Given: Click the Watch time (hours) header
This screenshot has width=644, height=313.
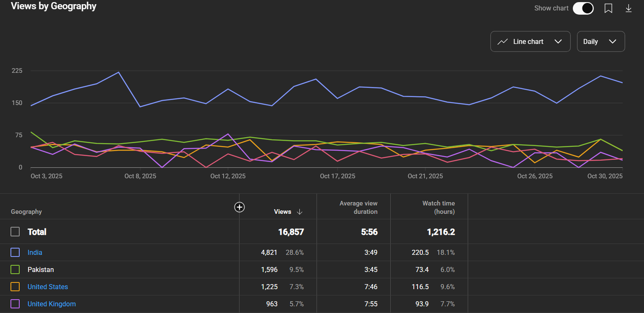Looking at the screenshot, I should click(x=438, y=207).
